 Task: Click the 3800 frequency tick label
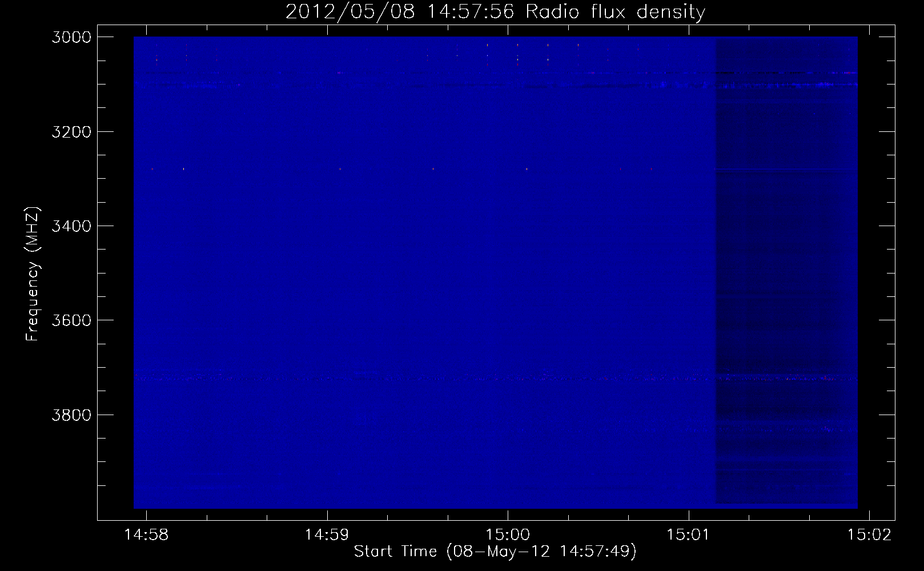tap(71, 415)
